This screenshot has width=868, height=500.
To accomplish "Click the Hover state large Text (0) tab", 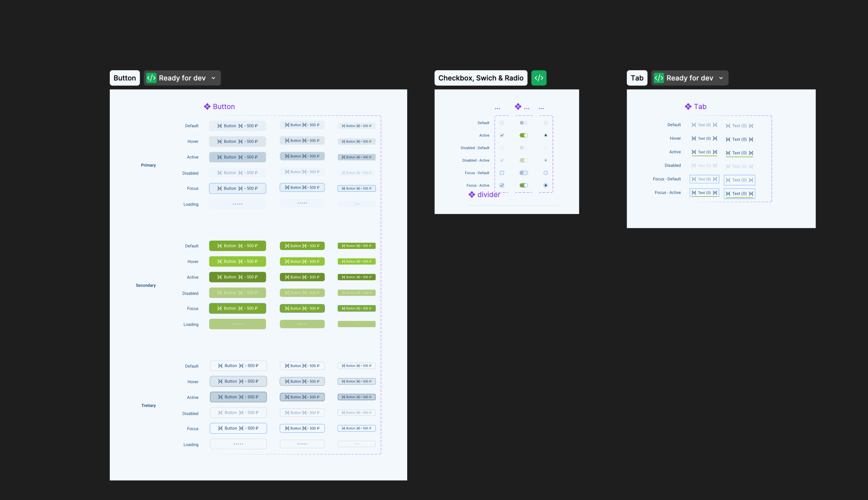I will 739,139.
